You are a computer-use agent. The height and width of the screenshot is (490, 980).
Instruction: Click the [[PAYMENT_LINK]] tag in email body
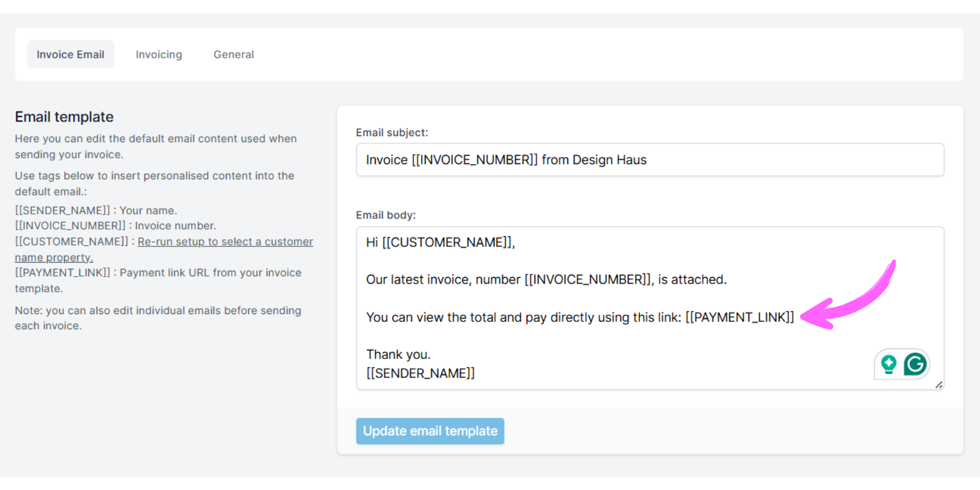pyautogui.click(x=739, y=318)
